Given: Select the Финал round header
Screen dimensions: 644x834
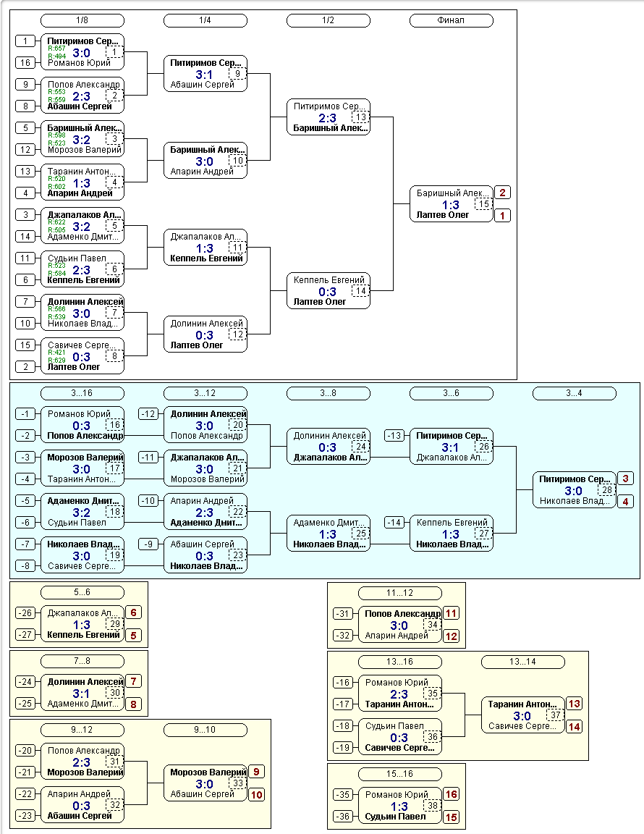Looking at the screenshot, I should tap(451, 21).
